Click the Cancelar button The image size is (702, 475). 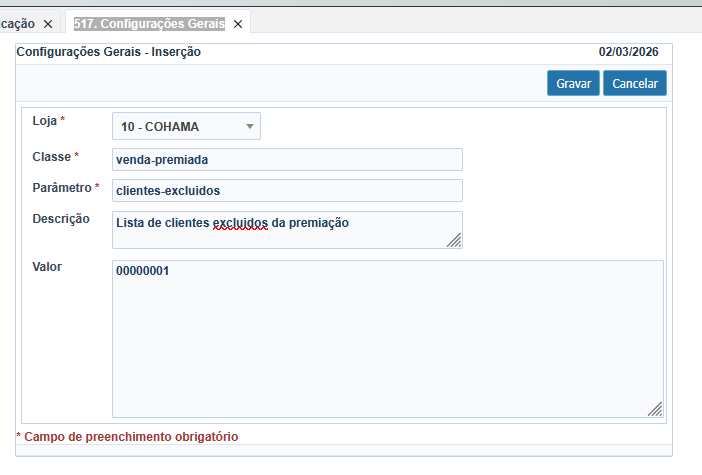[x=634, y=84]
